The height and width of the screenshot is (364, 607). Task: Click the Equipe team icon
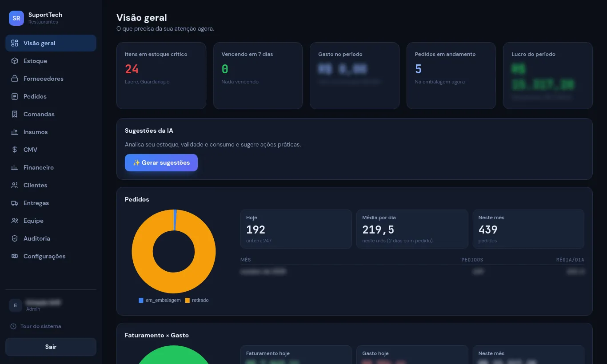15,221
